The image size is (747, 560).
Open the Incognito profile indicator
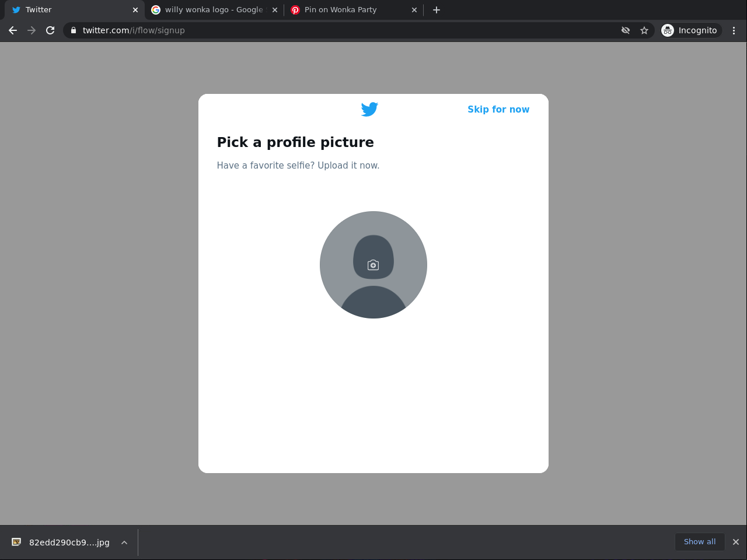click(x=691, y=30)
